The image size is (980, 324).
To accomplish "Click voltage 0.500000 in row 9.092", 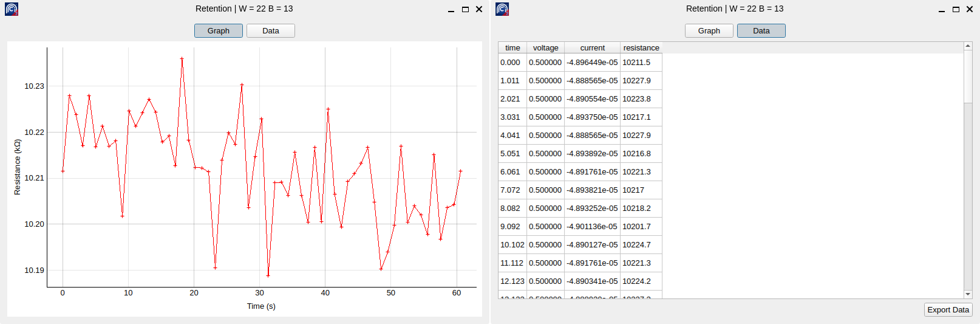I will [545, 227].
